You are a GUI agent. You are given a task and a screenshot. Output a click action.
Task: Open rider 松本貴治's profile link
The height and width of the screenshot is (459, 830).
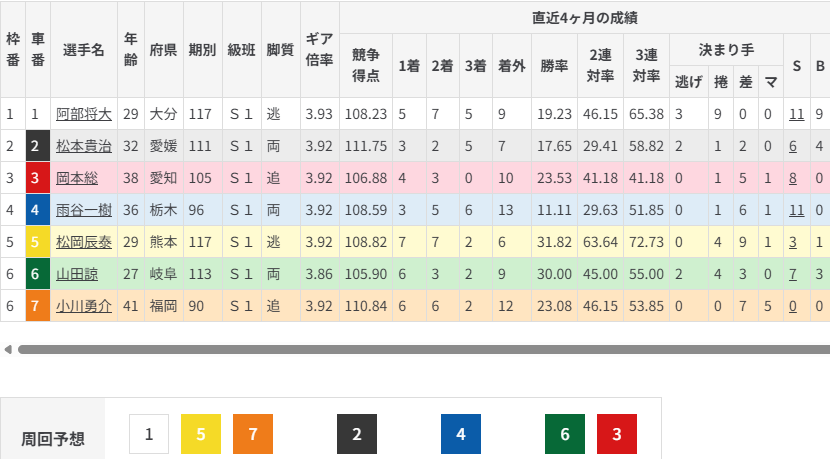(x=83, y=146)
